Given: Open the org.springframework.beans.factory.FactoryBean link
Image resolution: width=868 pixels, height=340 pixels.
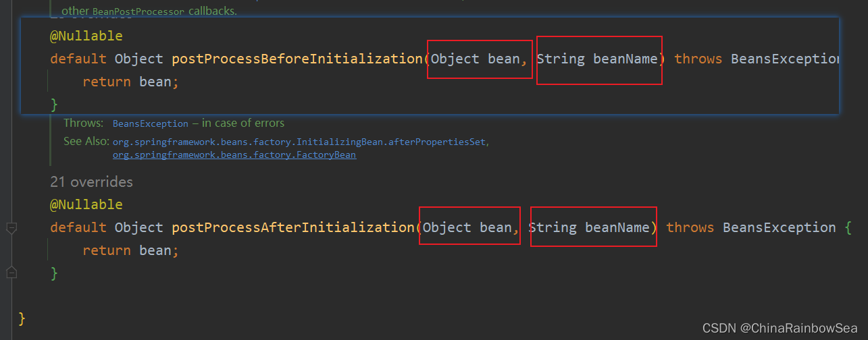Looking at the screenshot, I should point(234,155).
